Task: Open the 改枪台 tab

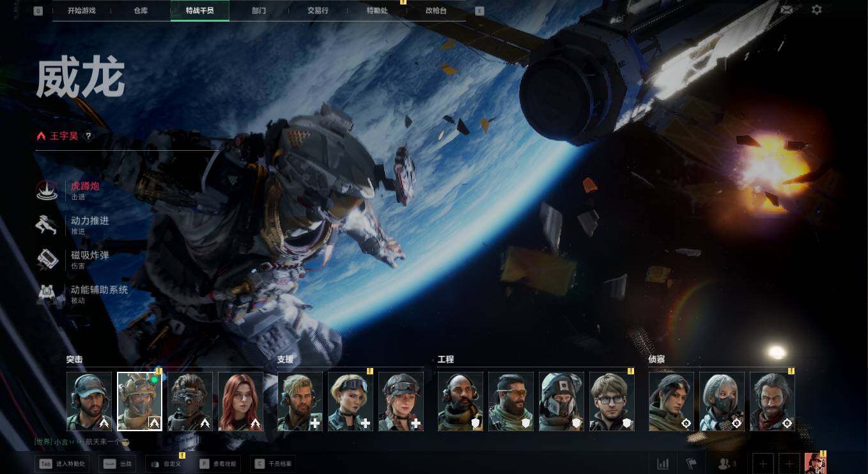Action: pos(436,10)
